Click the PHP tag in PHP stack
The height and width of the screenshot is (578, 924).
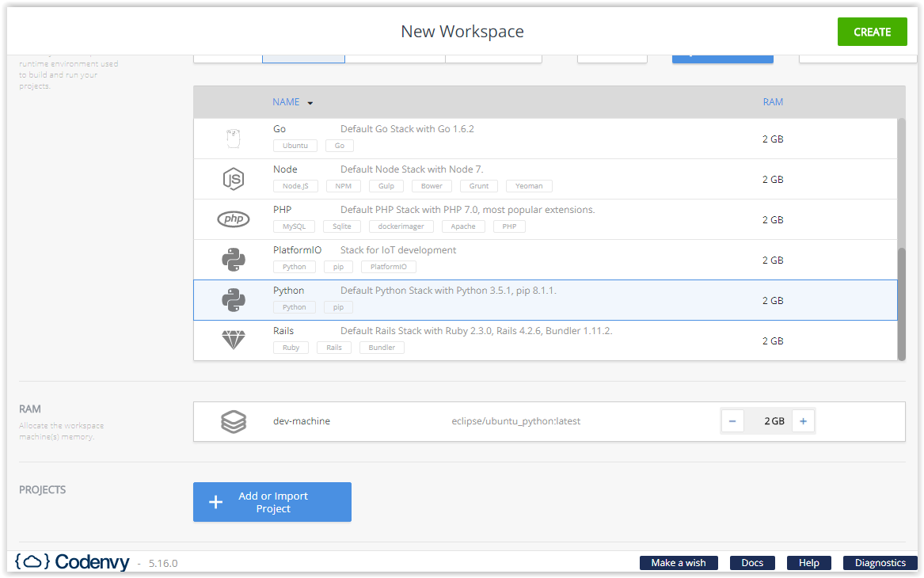pyautogui.click(x=509, y=226)
